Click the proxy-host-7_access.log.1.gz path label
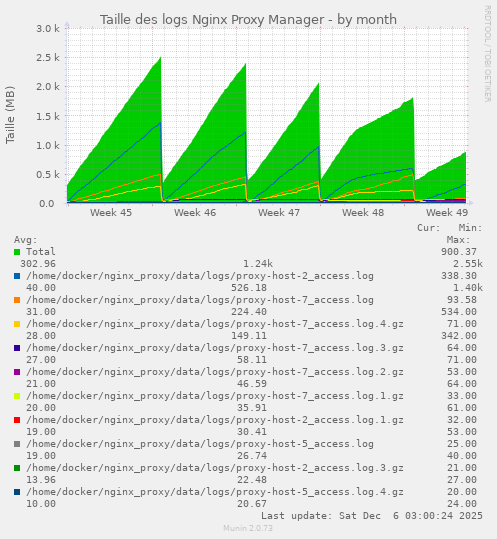Screen dimensions: 497x539 coord(215,396)
